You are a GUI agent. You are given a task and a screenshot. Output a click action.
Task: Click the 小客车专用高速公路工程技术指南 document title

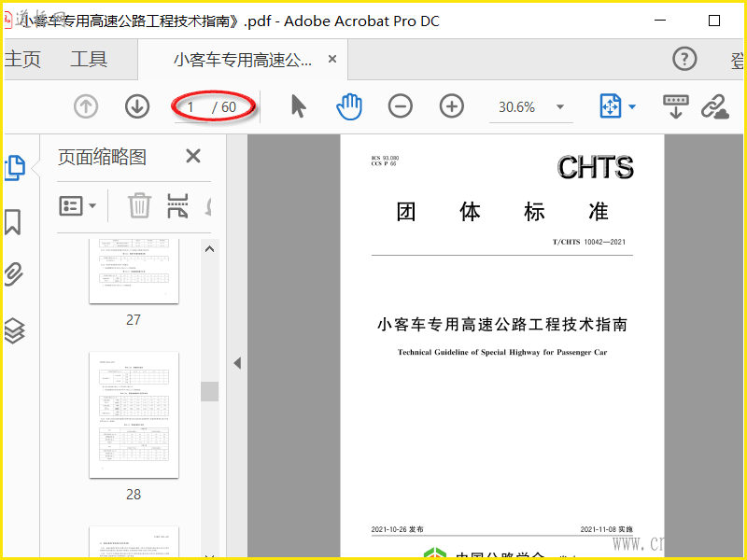(x=502, y=325)
